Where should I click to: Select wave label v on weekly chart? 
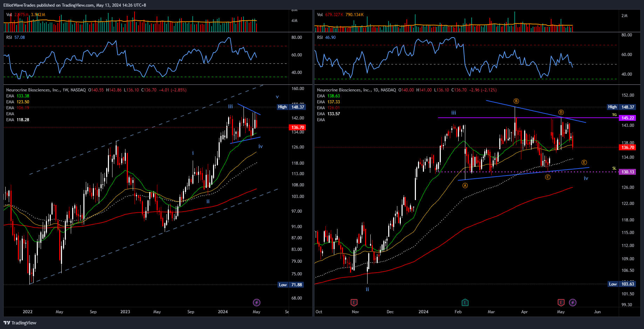pyautogui.click(x=277, y=97)
